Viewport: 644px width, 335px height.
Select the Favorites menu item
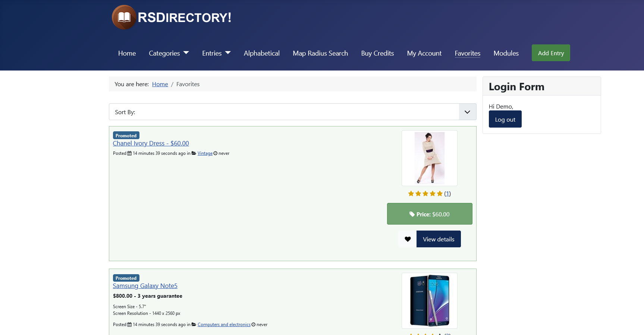pyautogui.click(x=468, y=53)
